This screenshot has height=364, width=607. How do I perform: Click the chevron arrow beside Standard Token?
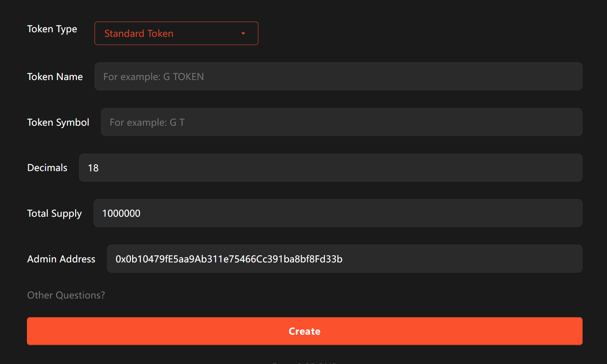(243, 33)
